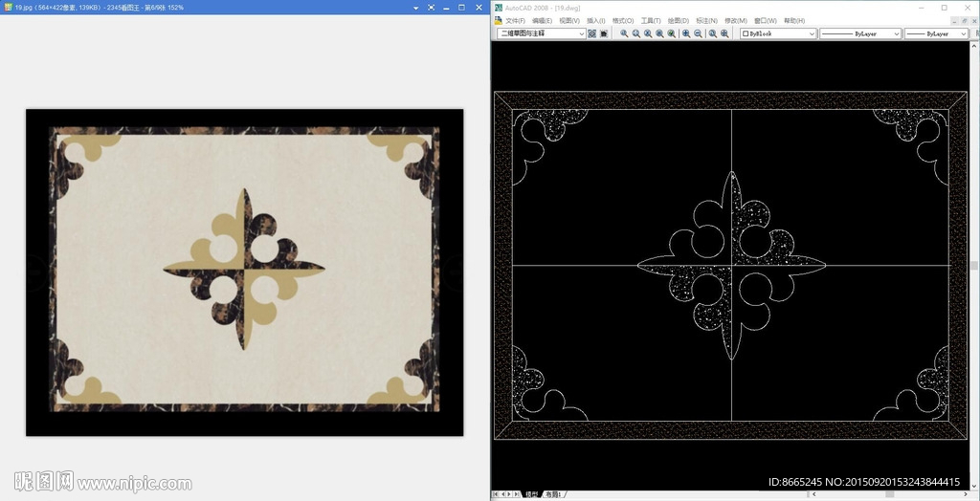This screenshot has width=980, height=501.
Task: Click the first zoom magnifier in the toolbar
Action: 624,33
